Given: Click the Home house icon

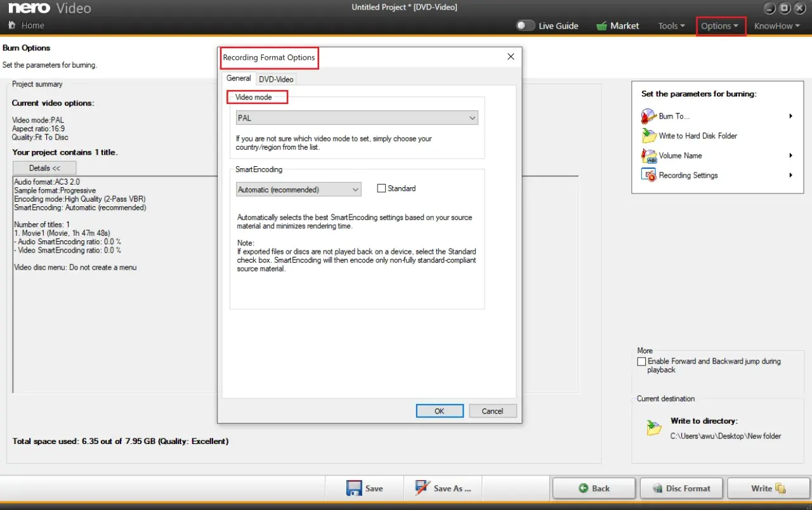Looking at the screenshot, I should click(x=11, y=25).
